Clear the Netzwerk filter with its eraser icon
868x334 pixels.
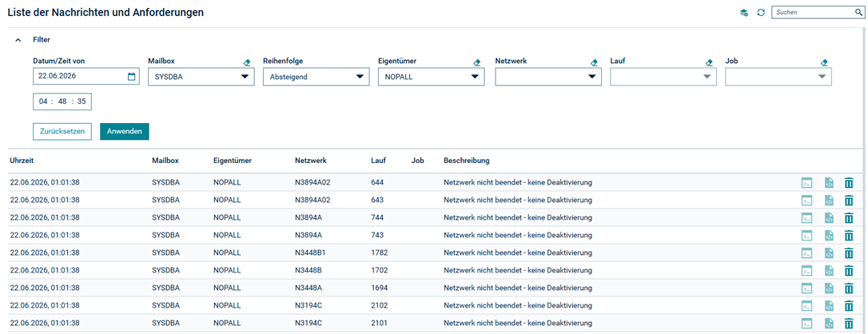point(594,62)
